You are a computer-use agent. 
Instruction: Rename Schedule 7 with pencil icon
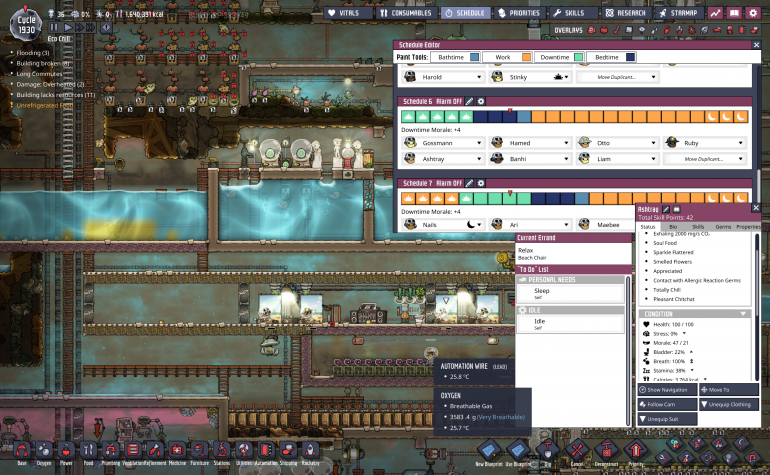point(469,183)
